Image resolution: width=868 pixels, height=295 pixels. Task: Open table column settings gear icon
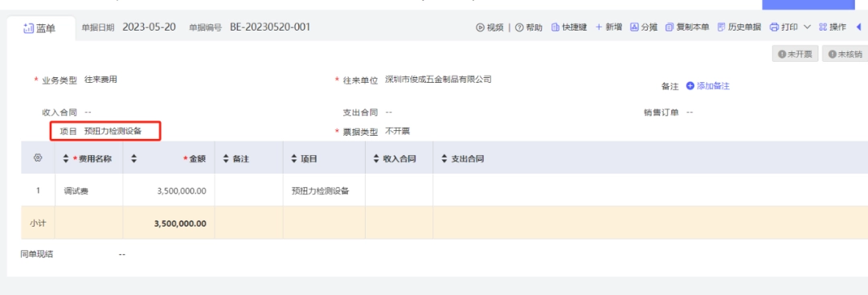pyautogui.click(x=38, y=158)
